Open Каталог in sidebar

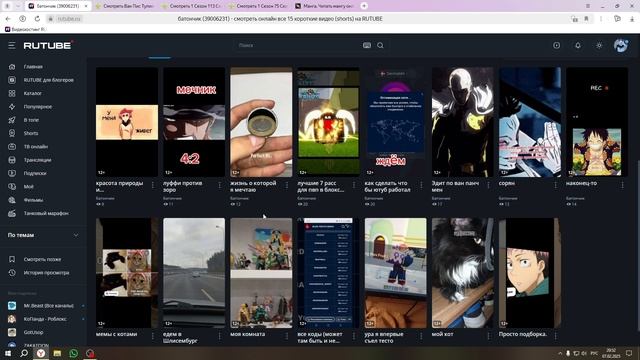pos(33,93)
